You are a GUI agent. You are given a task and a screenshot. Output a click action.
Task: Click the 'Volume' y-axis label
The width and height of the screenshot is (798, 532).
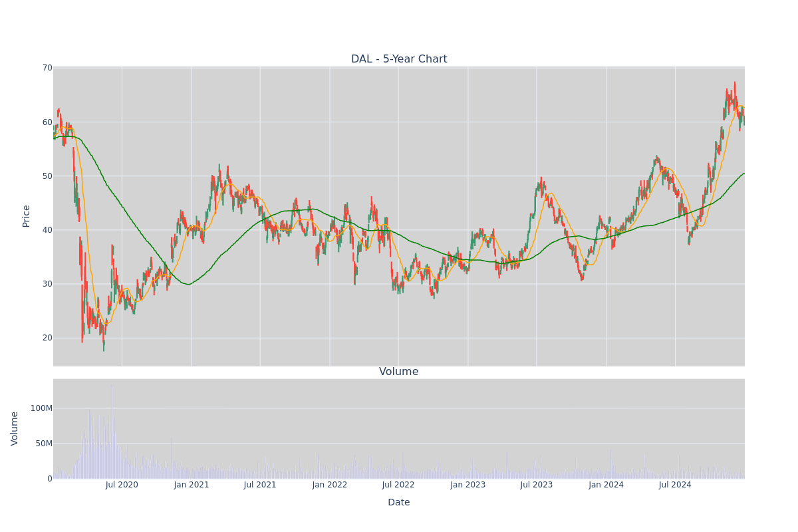point(15,428)
